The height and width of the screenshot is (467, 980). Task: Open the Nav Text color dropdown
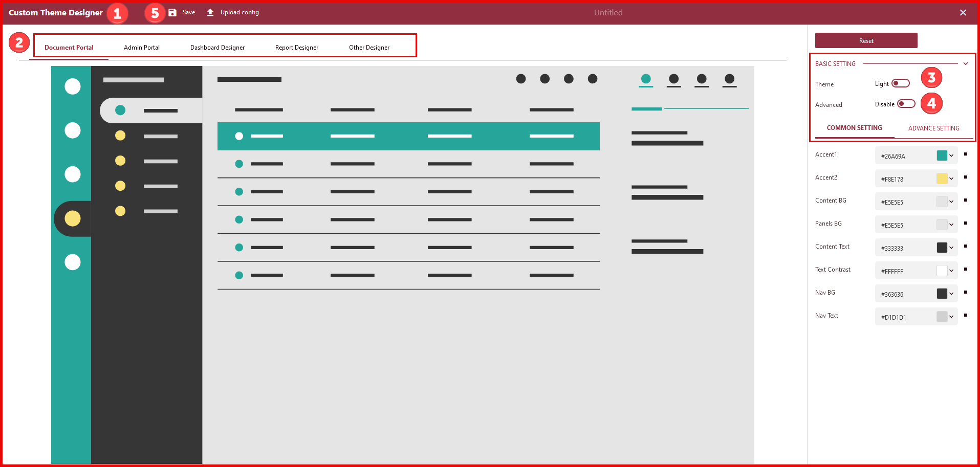(x=951, y=316)
